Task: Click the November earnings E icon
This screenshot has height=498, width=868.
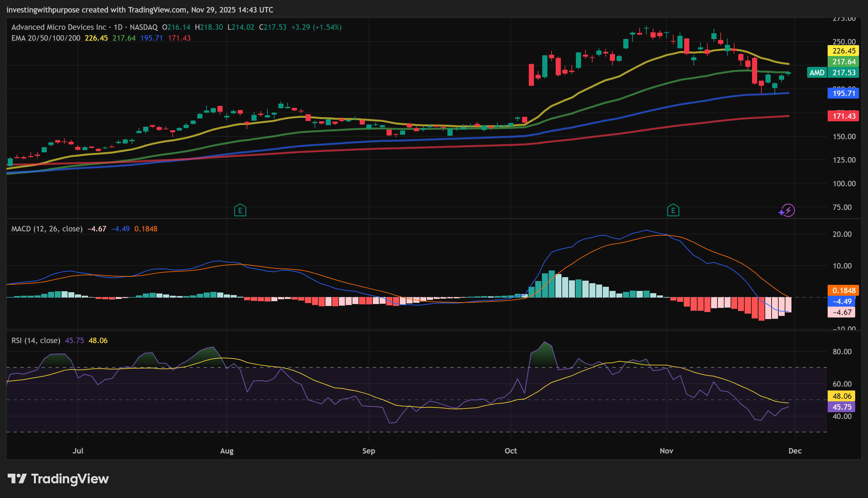Action: (x=673, y=210)
